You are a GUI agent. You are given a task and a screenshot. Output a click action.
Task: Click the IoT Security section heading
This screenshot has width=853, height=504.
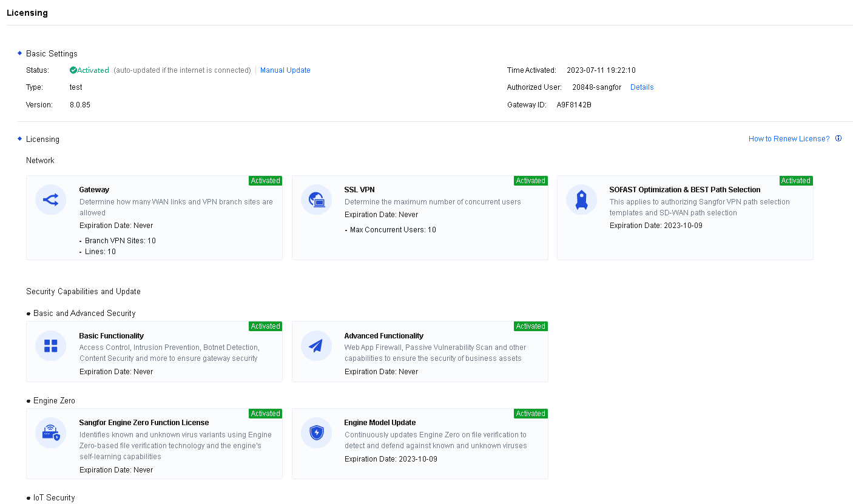[x=54, y=497]
